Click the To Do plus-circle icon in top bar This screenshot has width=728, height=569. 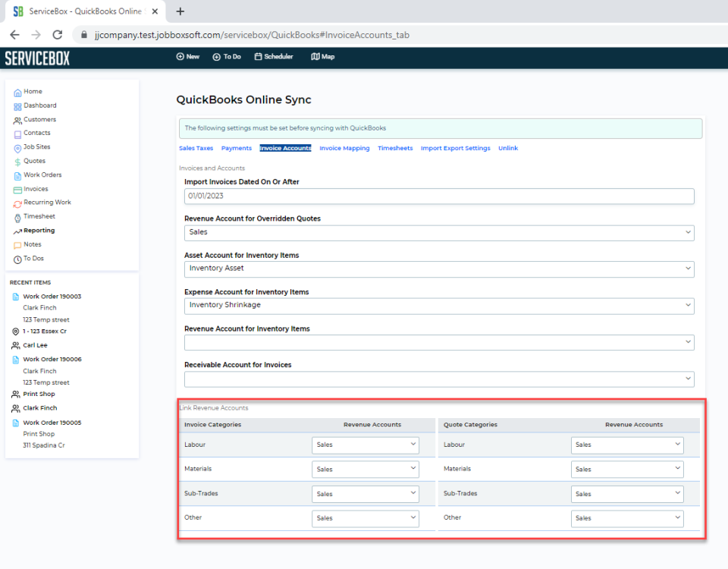tap(216, 57)
